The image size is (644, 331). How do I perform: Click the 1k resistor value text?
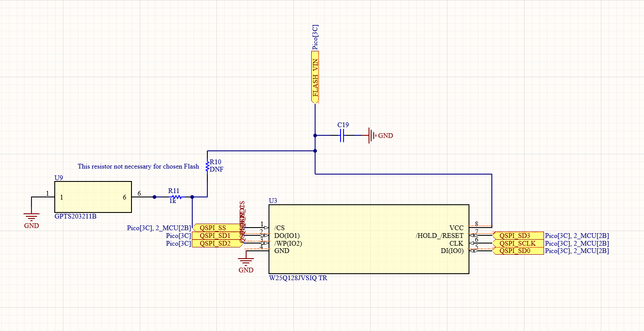pyautogui.click(x=173, y=201)
